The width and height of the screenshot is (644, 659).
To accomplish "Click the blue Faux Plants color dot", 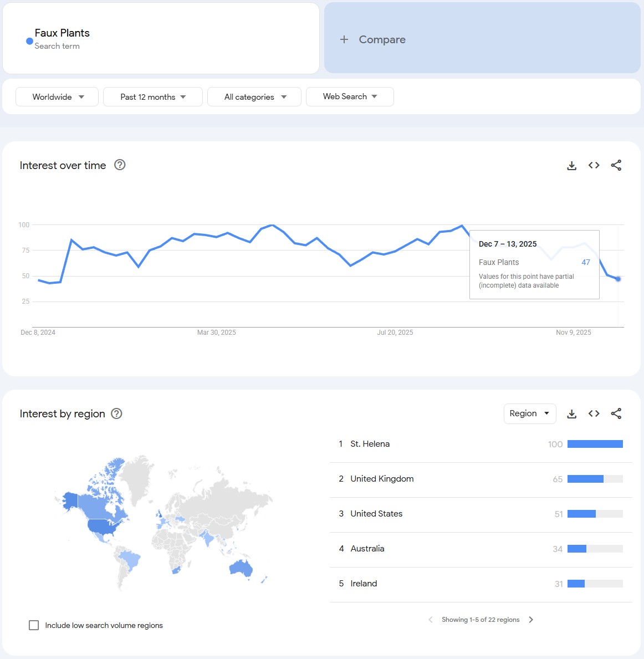I will 29,41.
